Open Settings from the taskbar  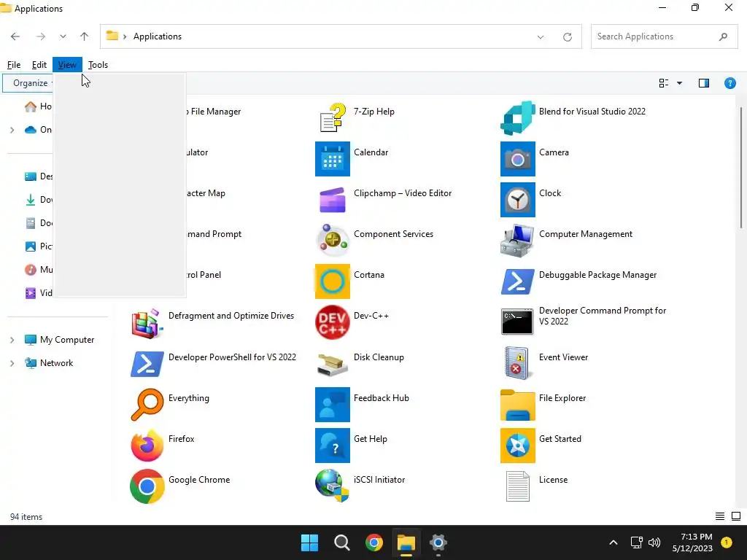[438, 542]
